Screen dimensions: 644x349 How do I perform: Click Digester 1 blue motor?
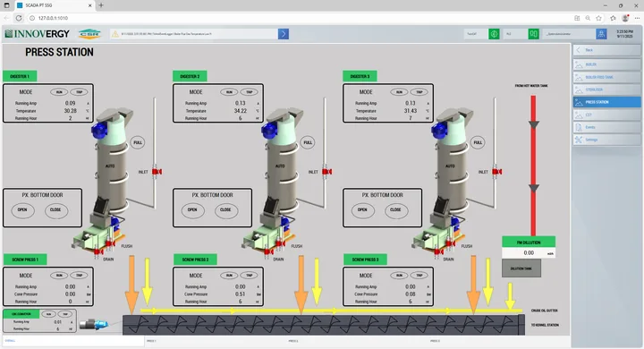point(99,130)
